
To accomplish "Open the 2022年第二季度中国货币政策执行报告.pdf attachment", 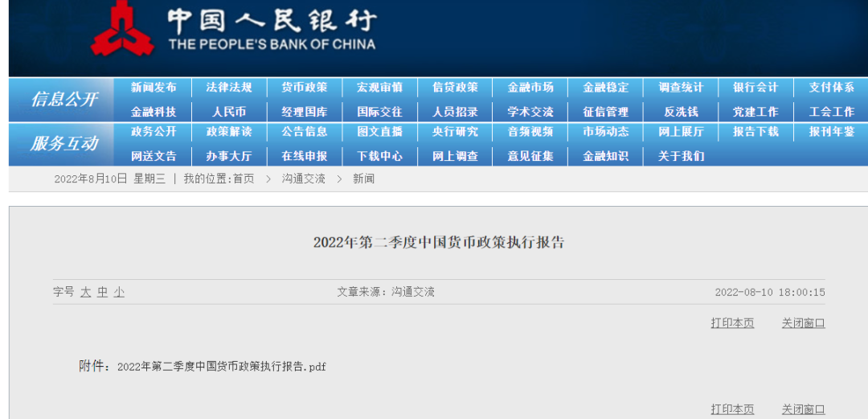I will coord(221,367).
